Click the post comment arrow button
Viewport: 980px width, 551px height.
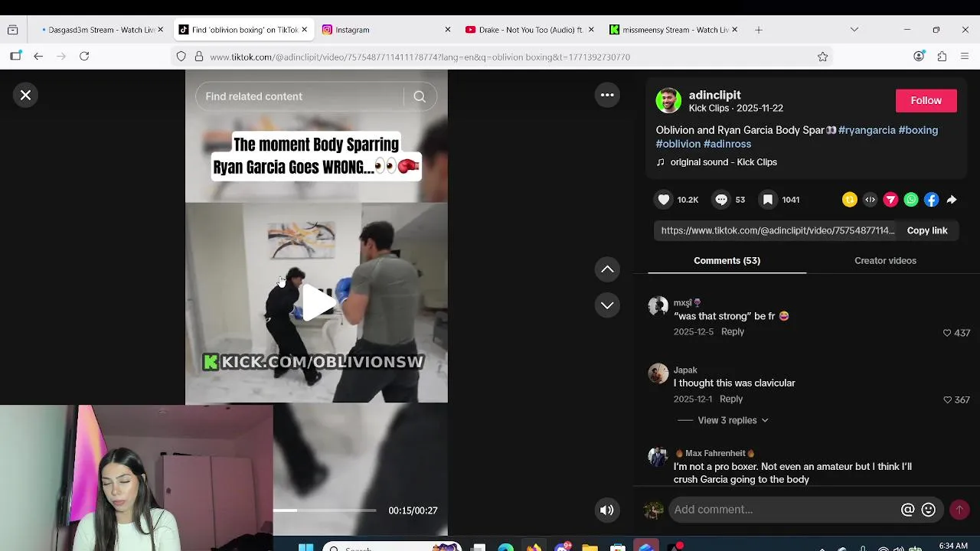(x=959, y=510)
